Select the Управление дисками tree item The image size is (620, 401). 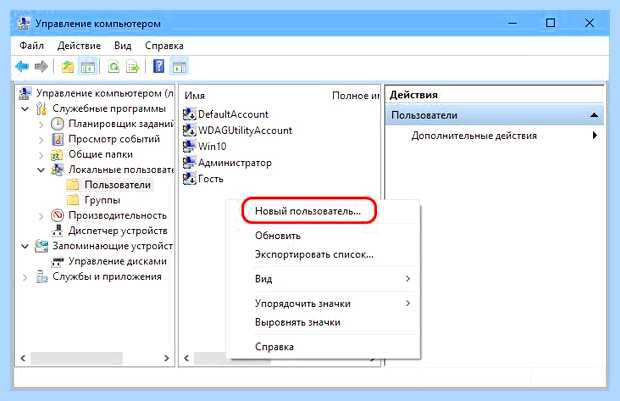pyautogui.click(x=117, y=261)
